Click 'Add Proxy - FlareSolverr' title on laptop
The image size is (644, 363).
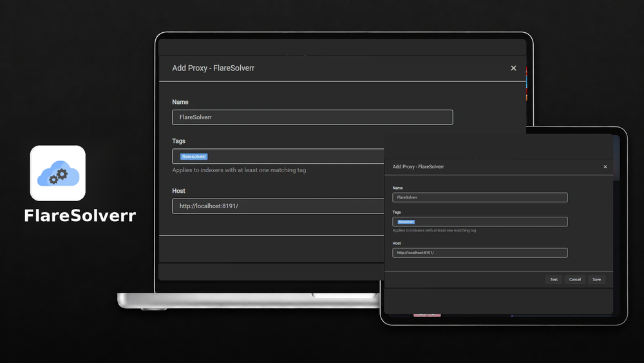pos(213,68)
